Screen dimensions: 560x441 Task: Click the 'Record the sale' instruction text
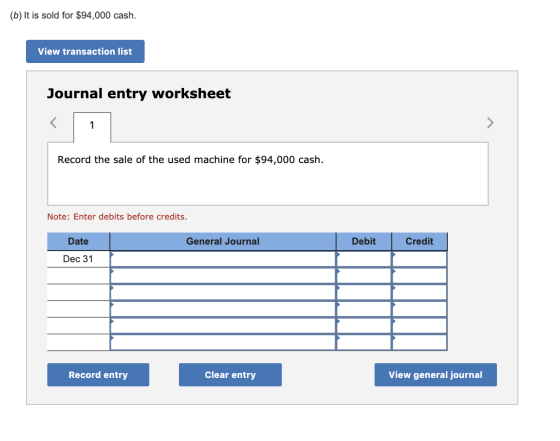(x=190, y=160)
